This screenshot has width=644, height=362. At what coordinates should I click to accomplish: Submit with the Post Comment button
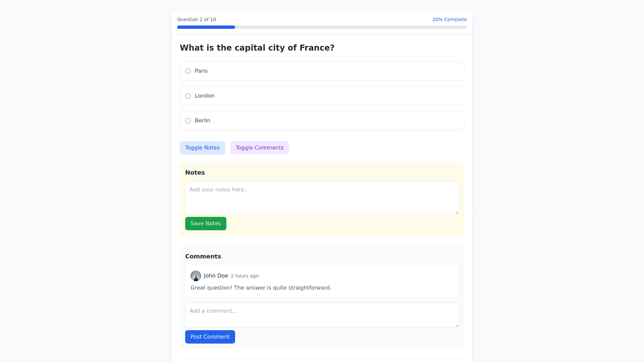pyautogui.click(x=210, y=337)
